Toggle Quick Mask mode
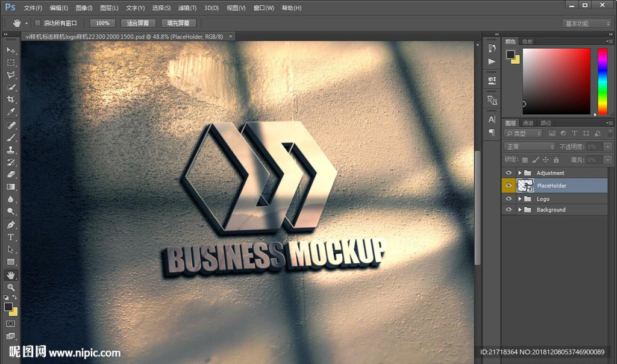 pos(11,324)
